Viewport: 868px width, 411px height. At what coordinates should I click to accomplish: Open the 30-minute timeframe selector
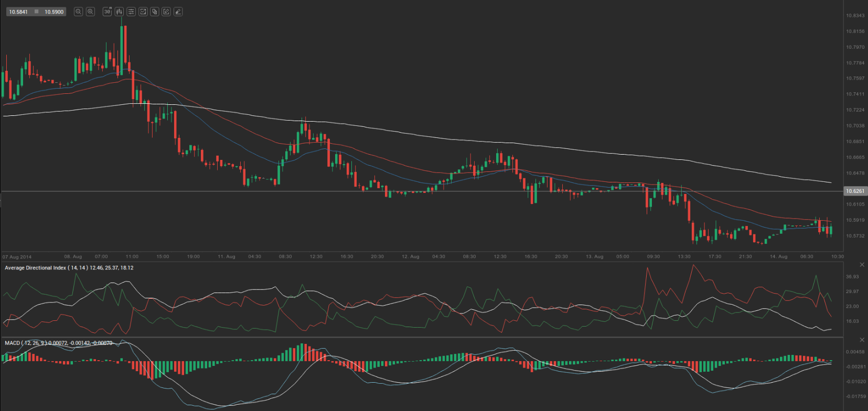107,12
